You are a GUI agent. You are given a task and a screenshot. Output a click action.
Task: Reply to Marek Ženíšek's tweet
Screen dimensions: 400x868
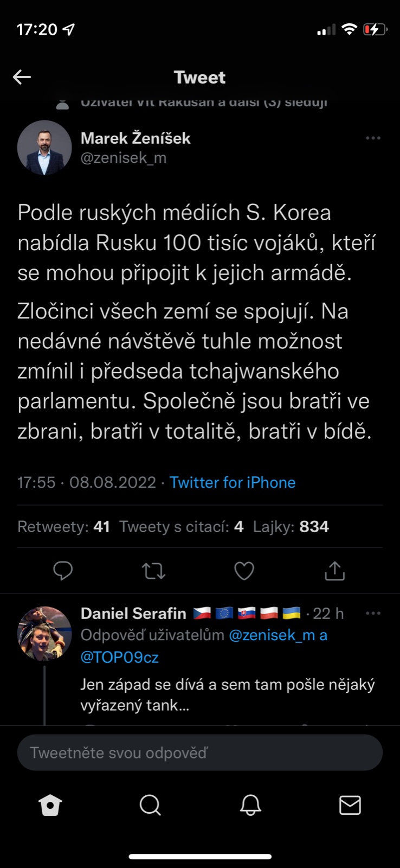pos(63,571)
